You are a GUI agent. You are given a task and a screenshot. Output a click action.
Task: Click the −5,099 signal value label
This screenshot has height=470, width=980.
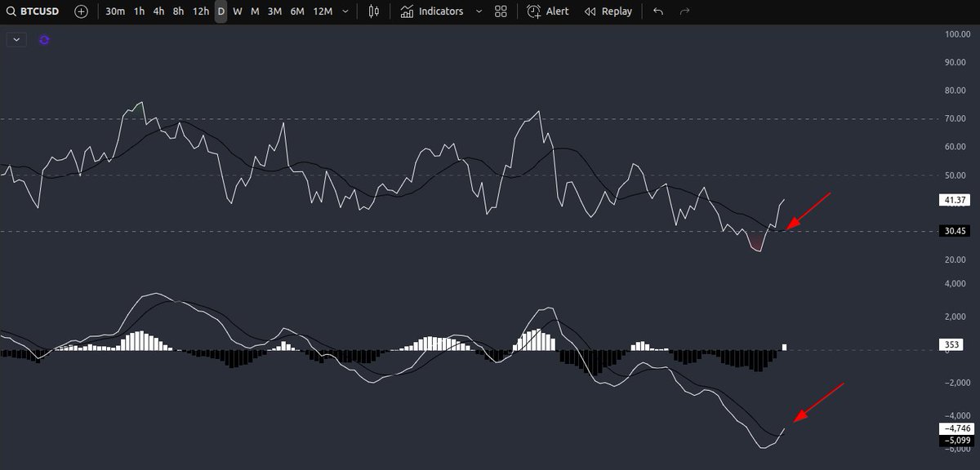[957, 441]
